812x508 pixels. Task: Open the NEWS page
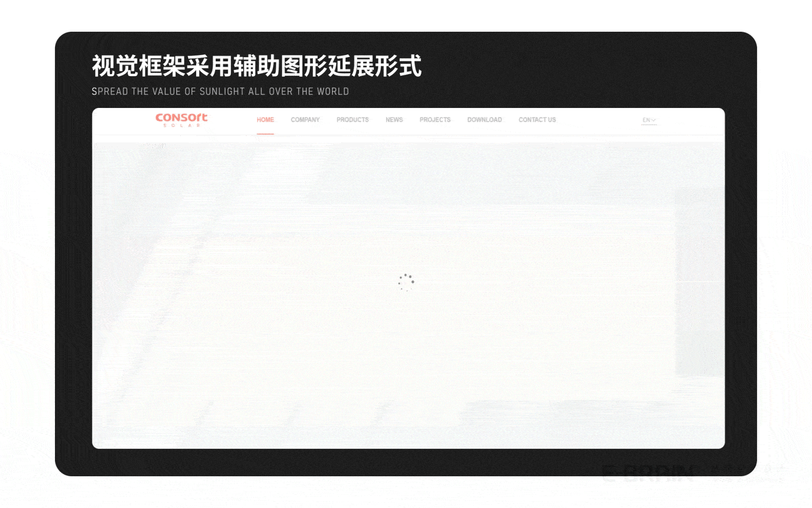pos(394,120)
